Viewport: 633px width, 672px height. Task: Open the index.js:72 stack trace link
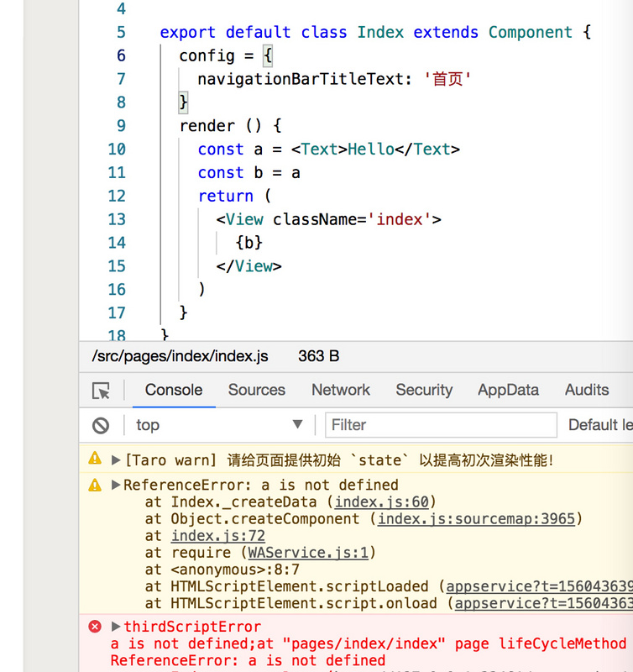coord(218,536)
